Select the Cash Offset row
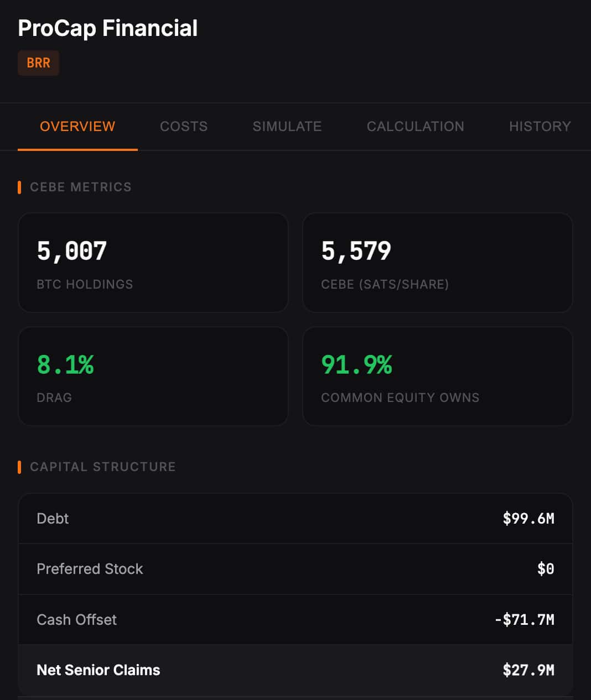This screenshot has width=591, height=700. [295, 619]
